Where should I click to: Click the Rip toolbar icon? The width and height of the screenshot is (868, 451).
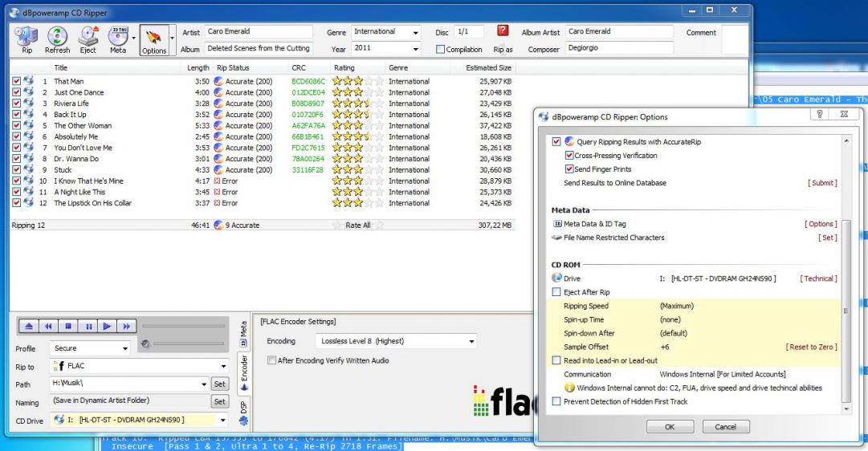click(x=26, y=39)
